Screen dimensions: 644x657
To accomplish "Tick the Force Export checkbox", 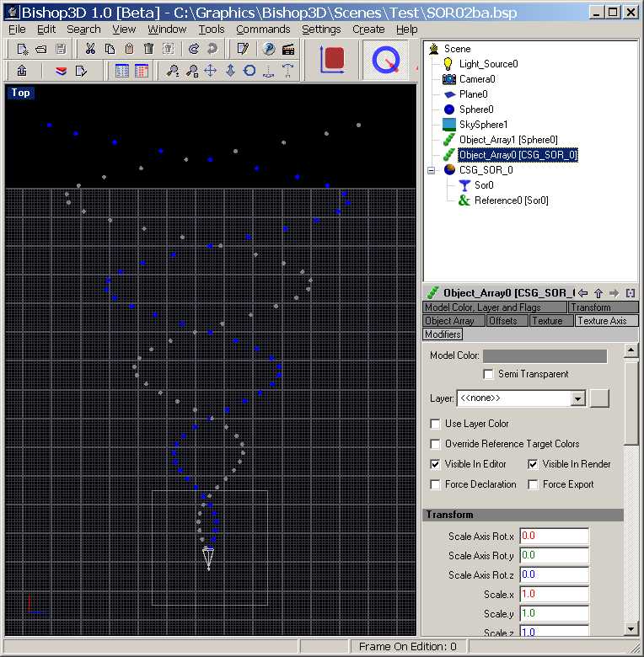I will coord(533,484).
